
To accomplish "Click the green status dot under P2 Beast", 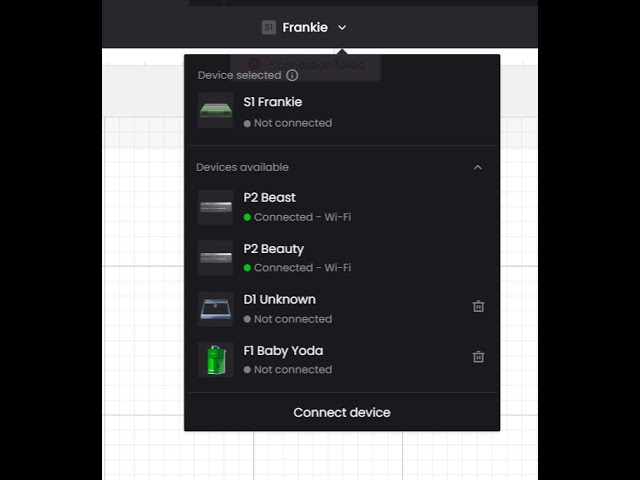I will coord(247,217).
